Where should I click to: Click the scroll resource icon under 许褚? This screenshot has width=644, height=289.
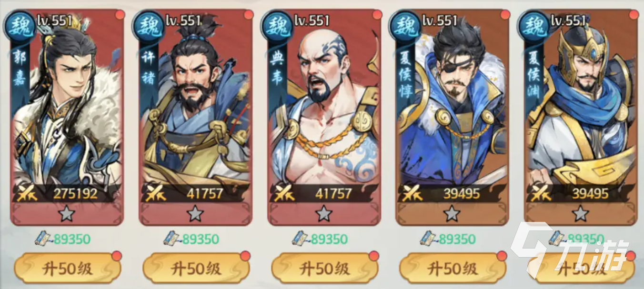pyautogui.click(x=171, y=238)
